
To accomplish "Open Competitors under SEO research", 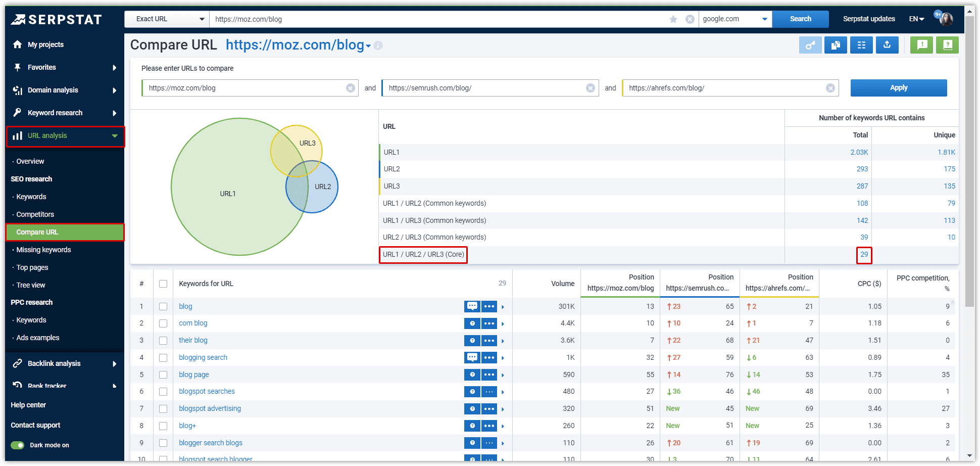I will pyautogui.click(x=35, y=214).
